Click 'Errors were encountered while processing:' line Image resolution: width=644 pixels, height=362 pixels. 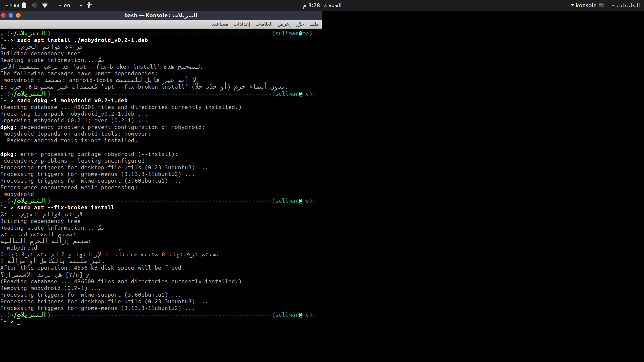pos(69,187)
